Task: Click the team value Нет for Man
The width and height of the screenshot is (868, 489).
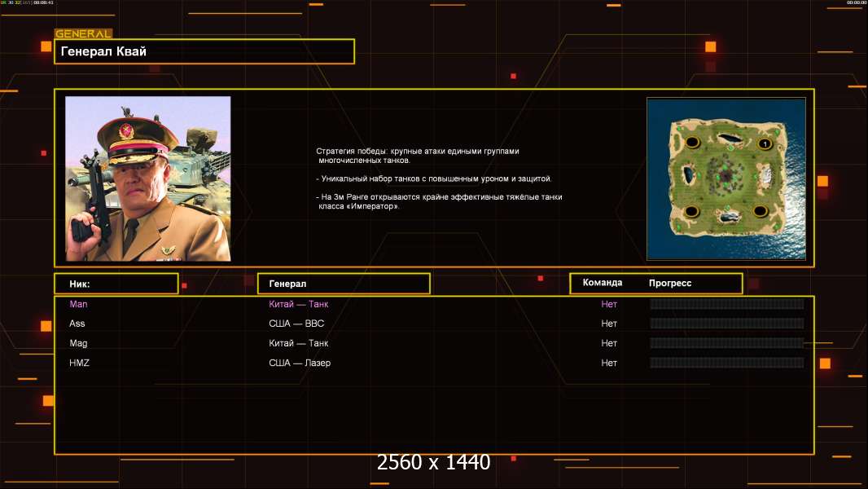Action: pos(609,304)
